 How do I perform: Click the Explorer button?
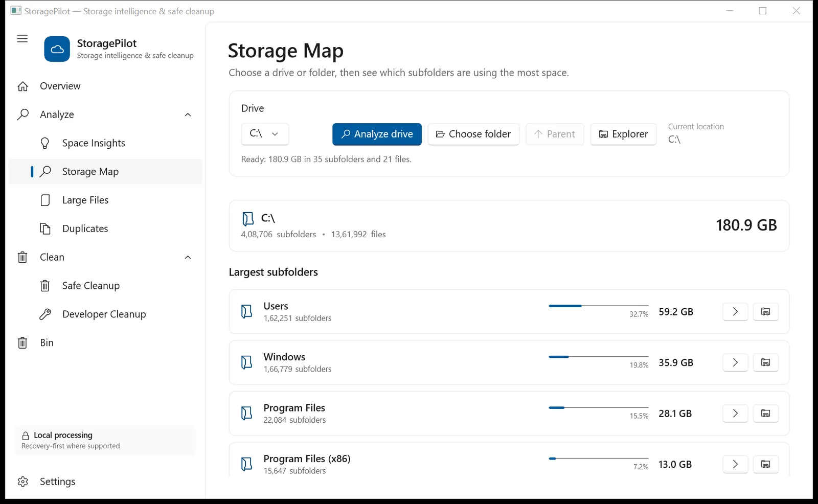tap(623, 134)
